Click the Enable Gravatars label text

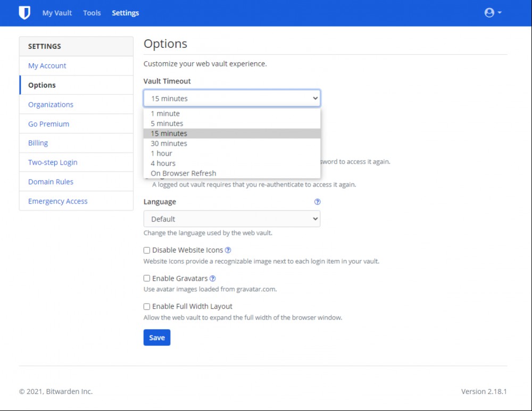[x=180, y=279]
